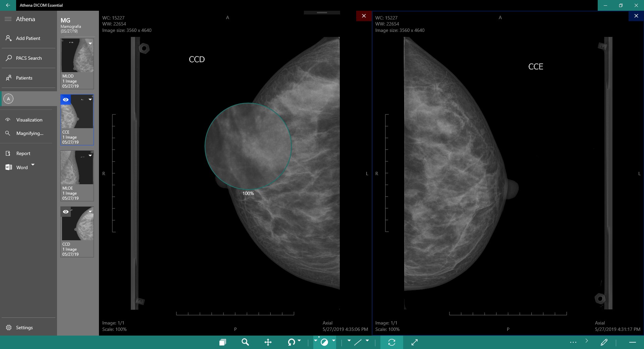644x349 pixels.
Task: Click the series layout icon in the toolbar
Action: [223, 342]
